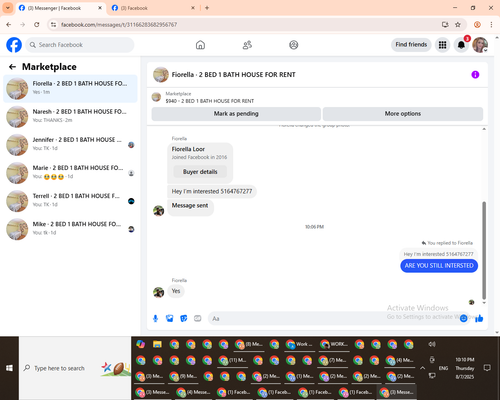500x400 pixels.
Task: Focus the Search Facebook field
Action: 80,45
